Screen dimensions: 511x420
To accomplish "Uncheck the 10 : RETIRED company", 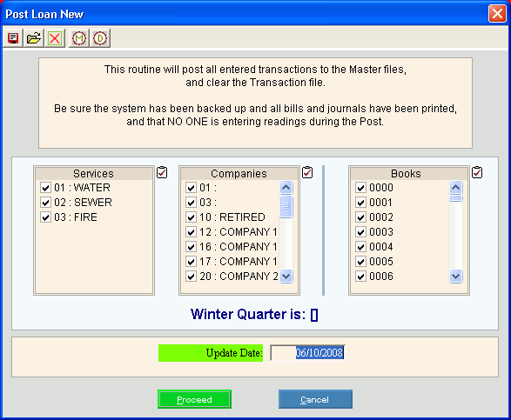I will [191, 217].
